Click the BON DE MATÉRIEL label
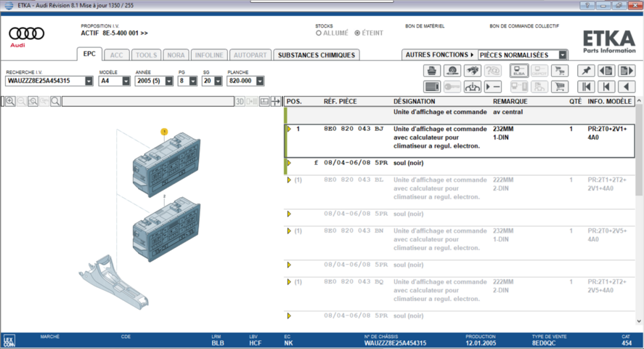Image resolution: width=644 pixels, height=349 pixels. click(x=425, y=26)
